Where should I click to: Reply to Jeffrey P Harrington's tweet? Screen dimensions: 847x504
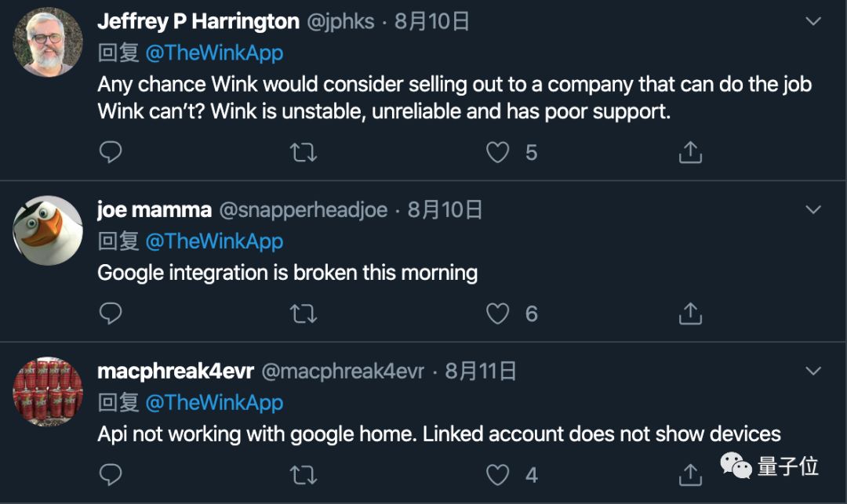pos(111,152)
